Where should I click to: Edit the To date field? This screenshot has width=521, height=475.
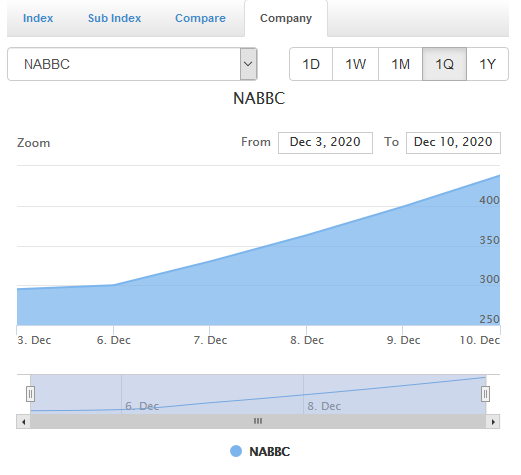pyautogui.click(x=453, y=143)
